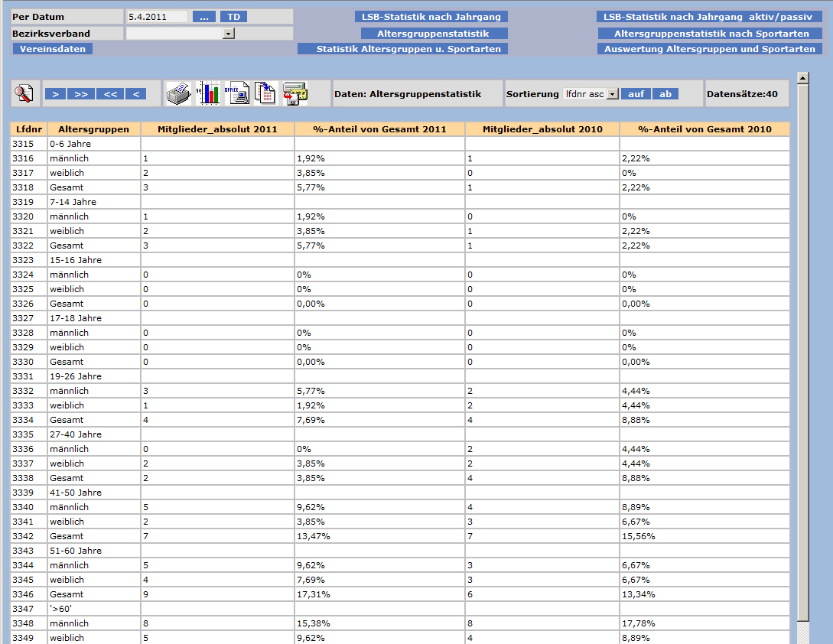Go to next record with > button
This screenshot has width=833, height=644.
point(55,94)
